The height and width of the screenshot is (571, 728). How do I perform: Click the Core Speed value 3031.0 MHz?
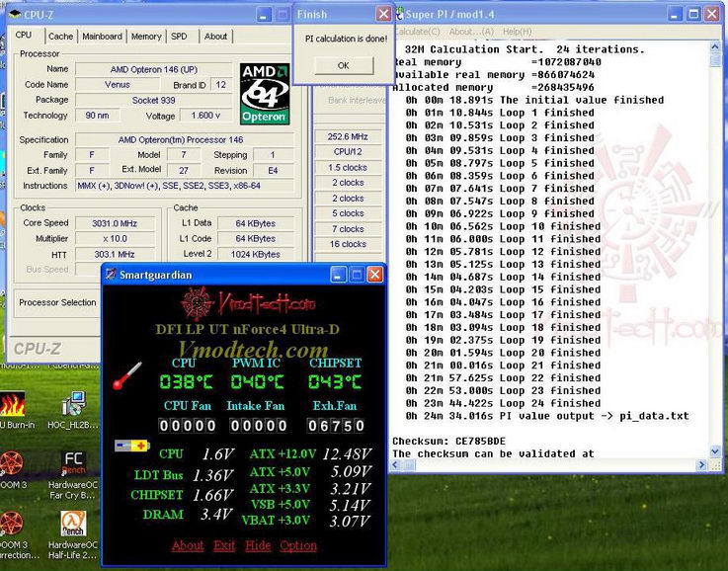pos(115,223)
